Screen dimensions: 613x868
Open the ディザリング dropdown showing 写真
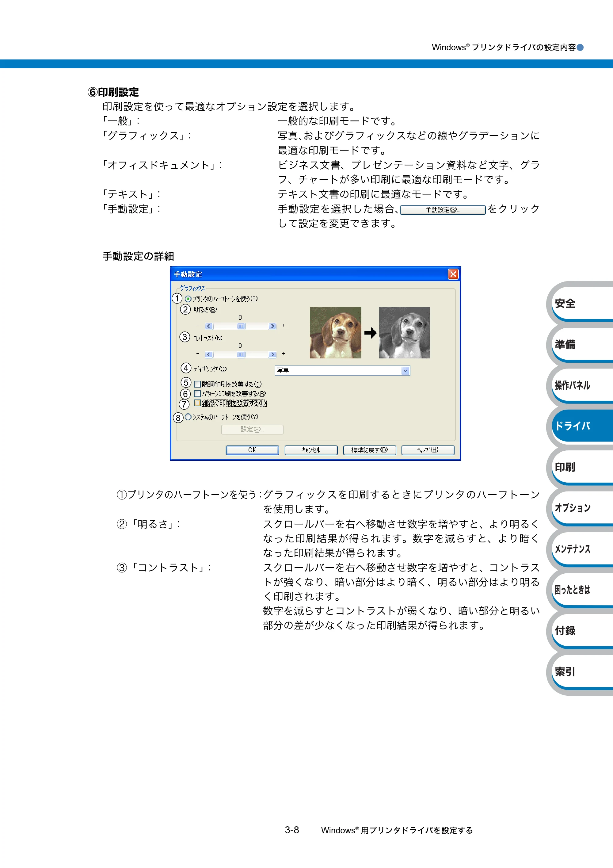[342, 370]
